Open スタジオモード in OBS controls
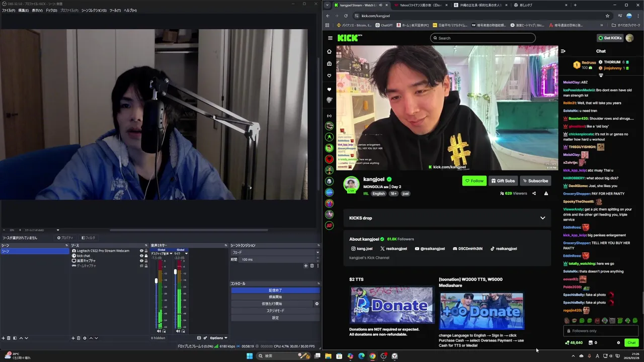 tap(275, 311)
